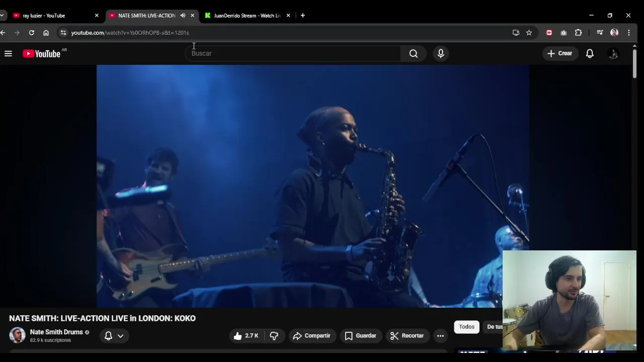The width and height of the screenshot is (644, 362).
Task: Open the YouTube hamburger guide menu
Action: (x=8, y=53)
